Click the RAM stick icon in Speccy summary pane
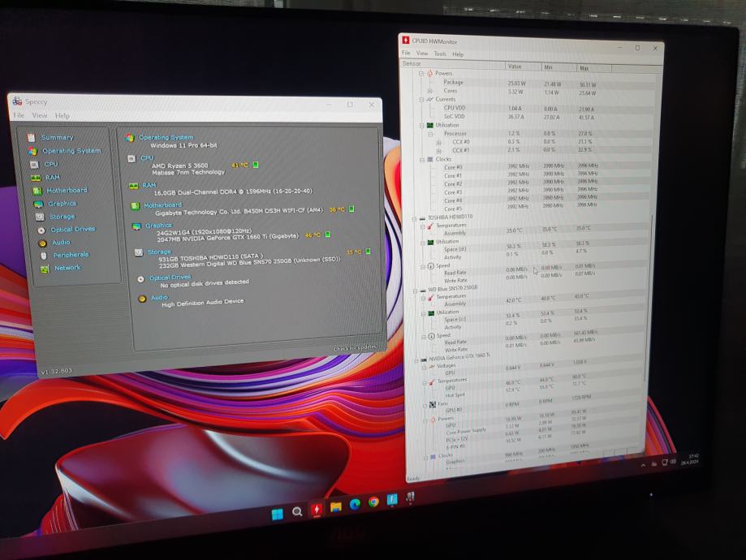The height and width of the screenshot is (560, 746). (x=134, y=186)
